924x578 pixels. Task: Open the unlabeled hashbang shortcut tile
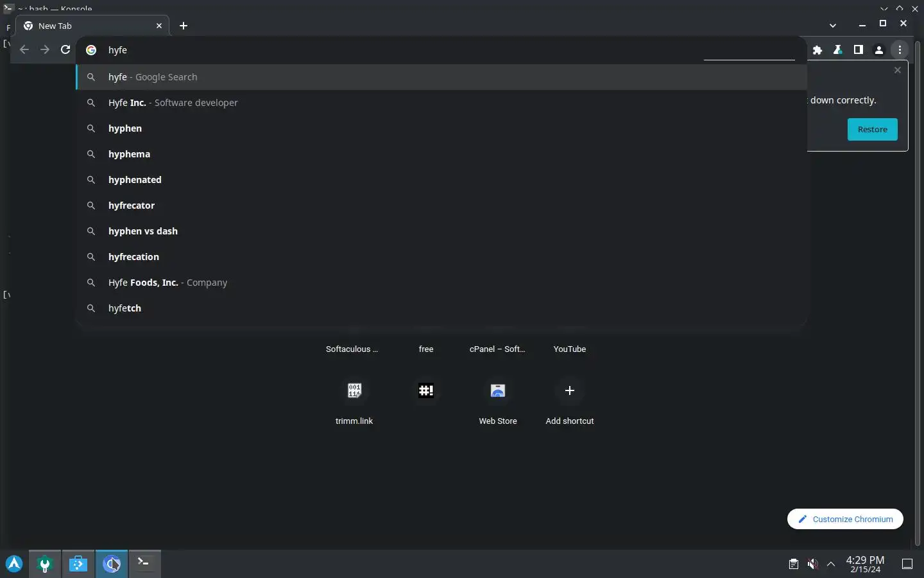(426, 390)
